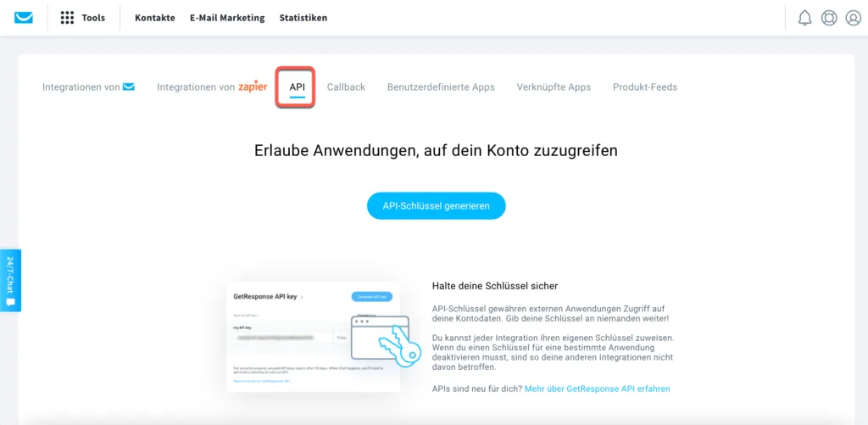The image size is (868, 425).
Task: Open the help lifebuoy icon
Action: pyautogui.click(x=829, y=18)
